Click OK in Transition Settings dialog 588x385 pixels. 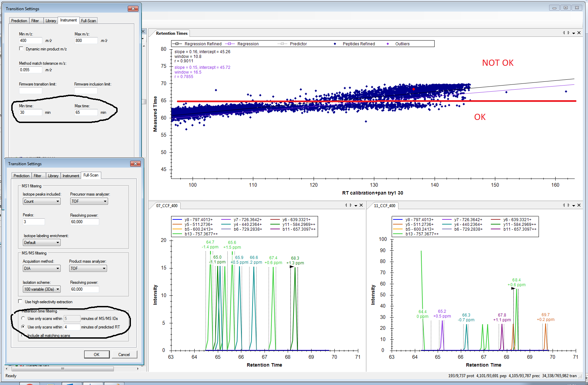point(96,354)
